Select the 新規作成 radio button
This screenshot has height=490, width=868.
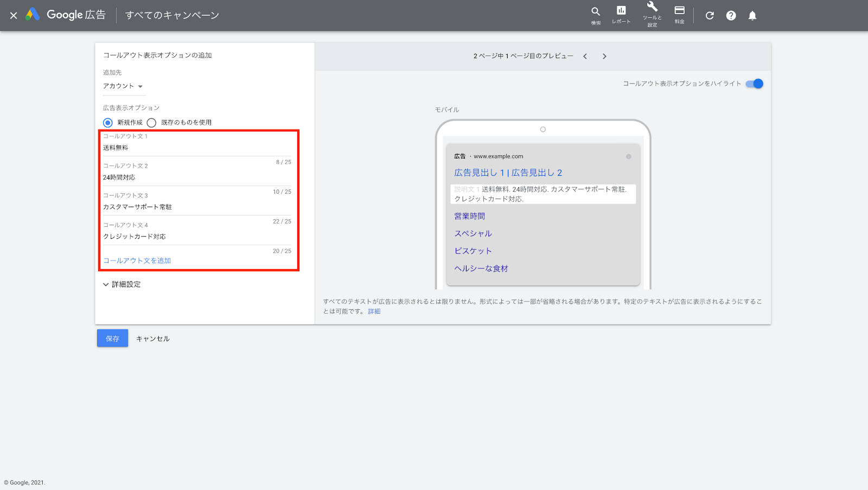point(108,123)
